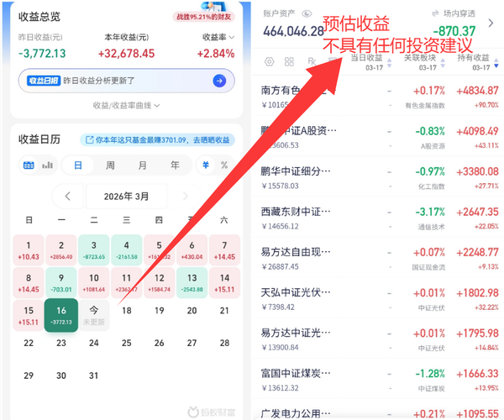This screenshot has width=504, height=420.
Task: Open 易方达自由现 fund row
Action: coord(379,259)
